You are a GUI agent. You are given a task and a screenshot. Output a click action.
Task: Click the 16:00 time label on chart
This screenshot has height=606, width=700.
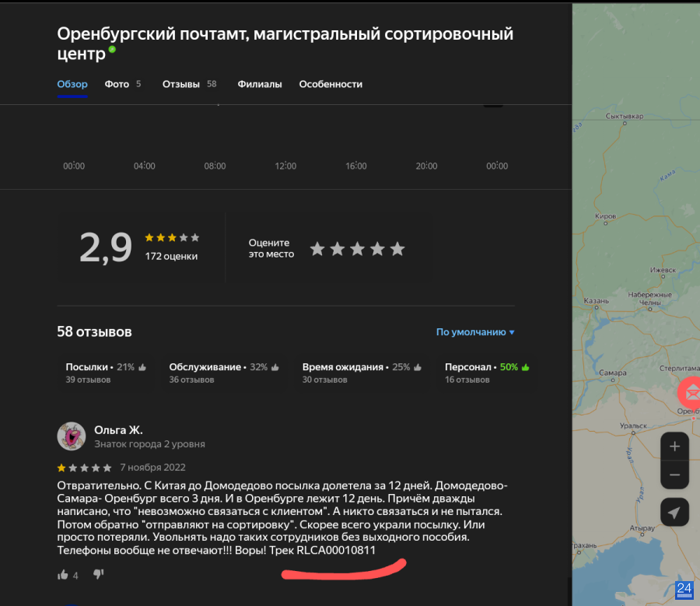click(355, 166)
